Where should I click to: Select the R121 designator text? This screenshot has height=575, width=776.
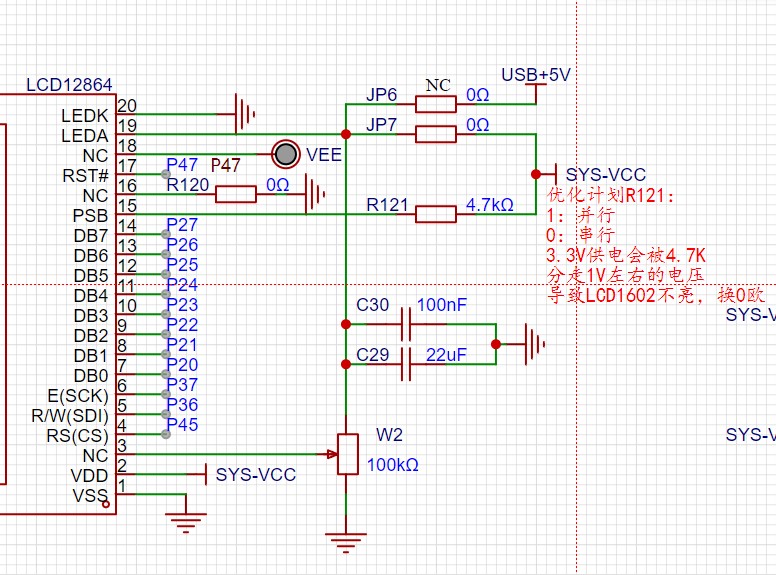(x=387, y=205)
